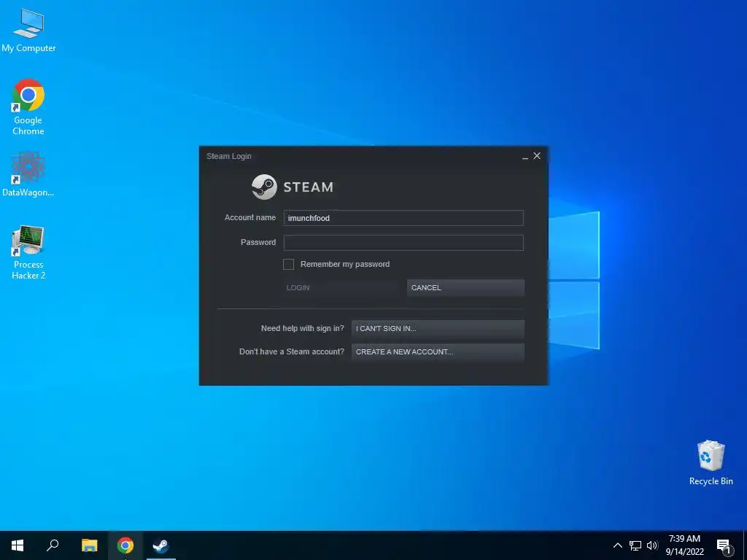Show hidden system tray icons

coord(617,545)
